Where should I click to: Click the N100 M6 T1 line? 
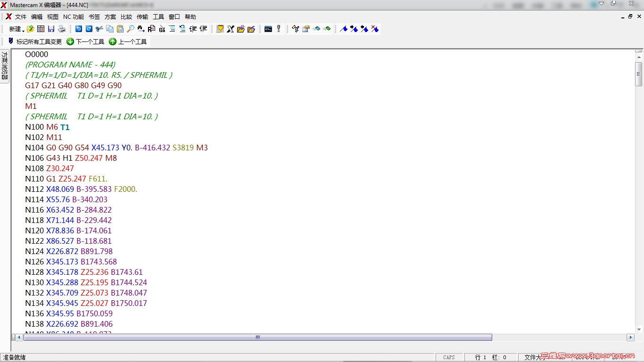coord(48,127)
